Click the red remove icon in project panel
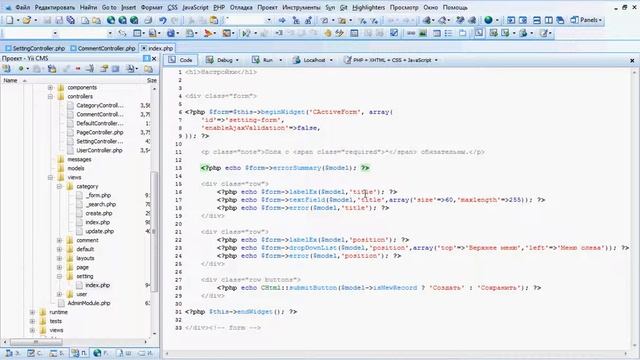The width and height of the screenshot is (640, 360). point(78,69)
